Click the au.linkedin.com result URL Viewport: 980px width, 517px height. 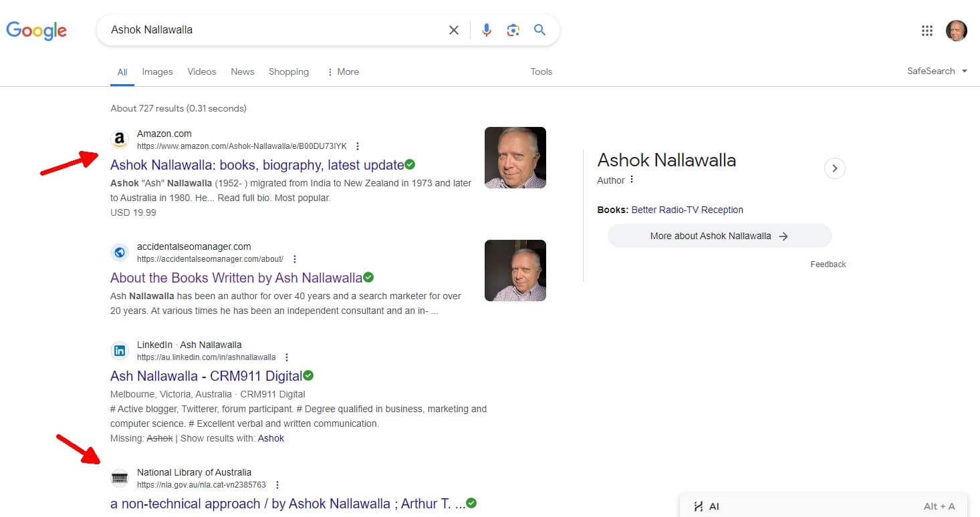click(206, 357)
